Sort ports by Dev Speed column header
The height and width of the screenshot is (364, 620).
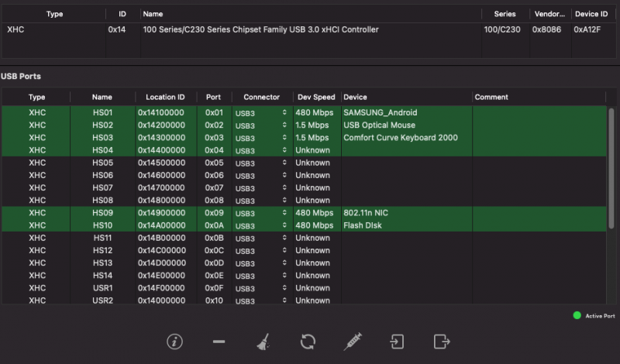(316, 98)
